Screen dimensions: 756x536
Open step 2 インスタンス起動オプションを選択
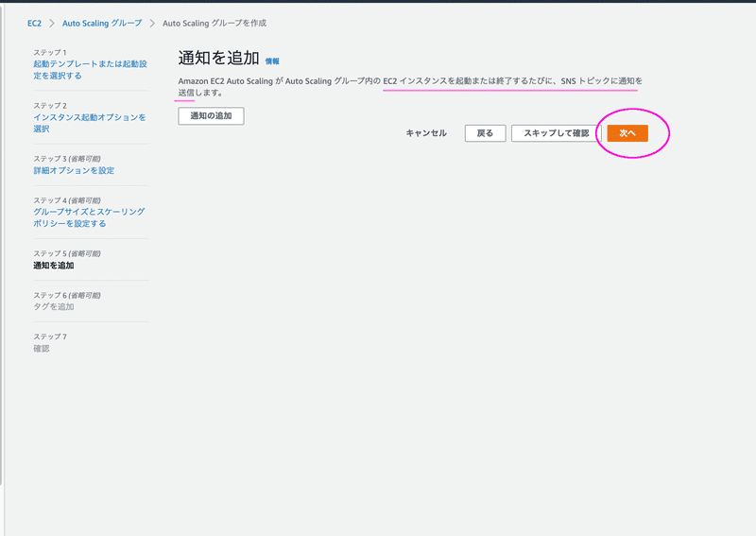[90, 123]
